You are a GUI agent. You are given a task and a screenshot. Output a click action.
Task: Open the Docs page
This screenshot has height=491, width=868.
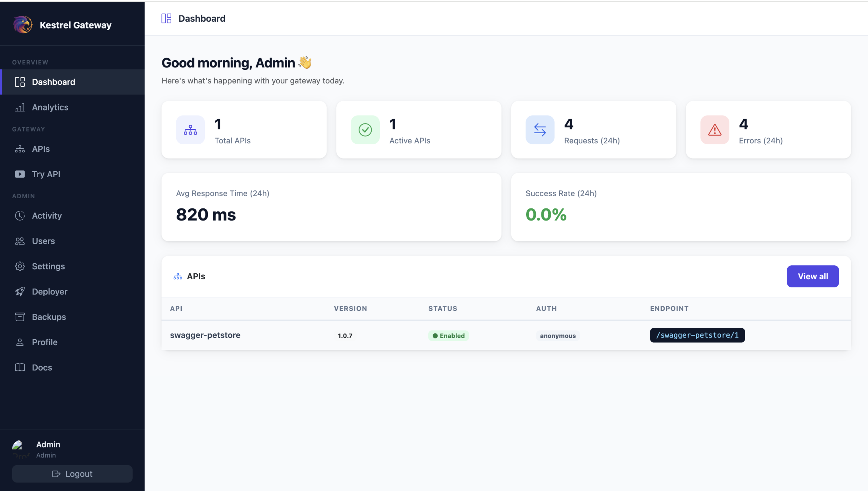[73, 368]
